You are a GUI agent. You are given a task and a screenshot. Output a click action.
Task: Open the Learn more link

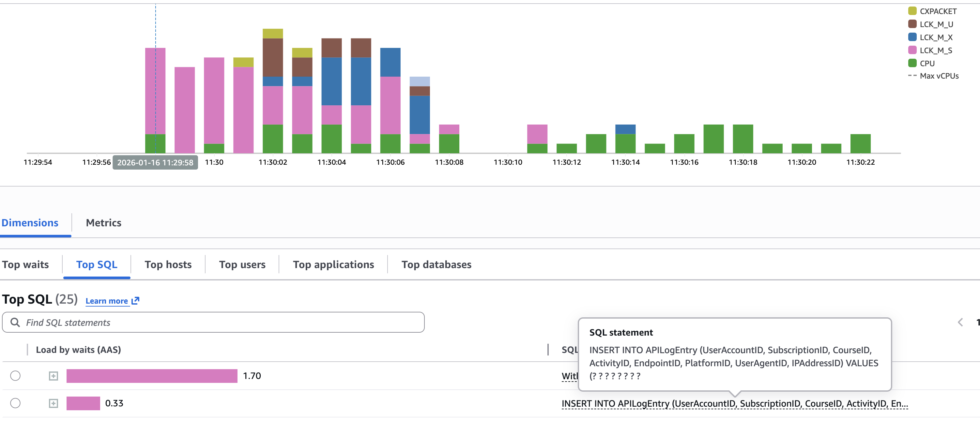[x=107, y=301]
